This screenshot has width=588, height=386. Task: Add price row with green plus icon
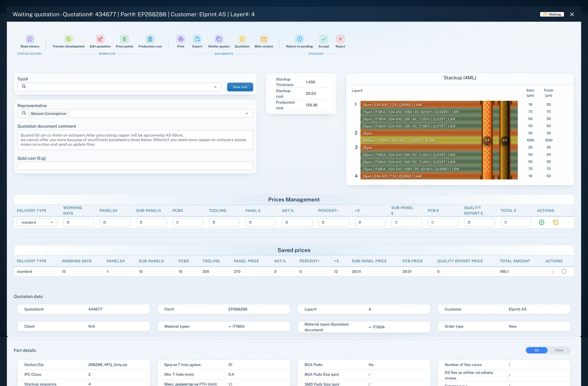pos(542,222)
